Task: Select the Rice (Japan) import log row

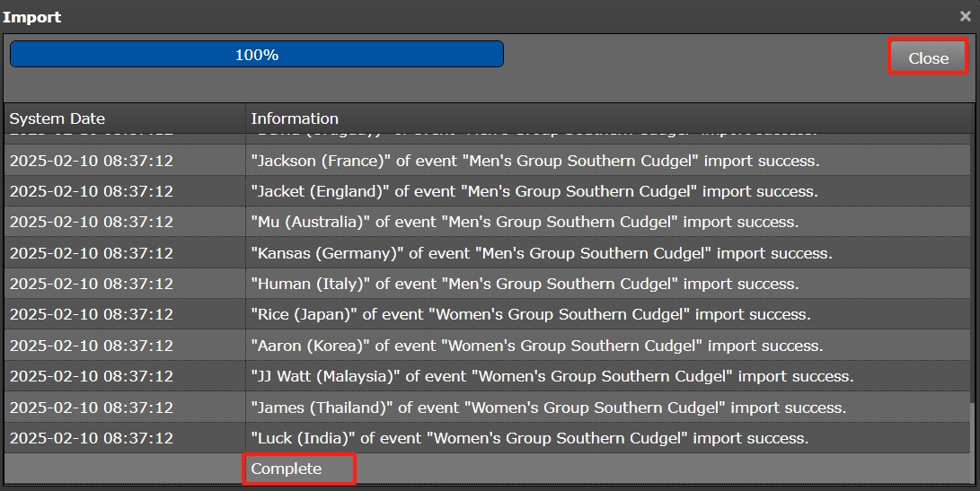Action: [530, 314]
